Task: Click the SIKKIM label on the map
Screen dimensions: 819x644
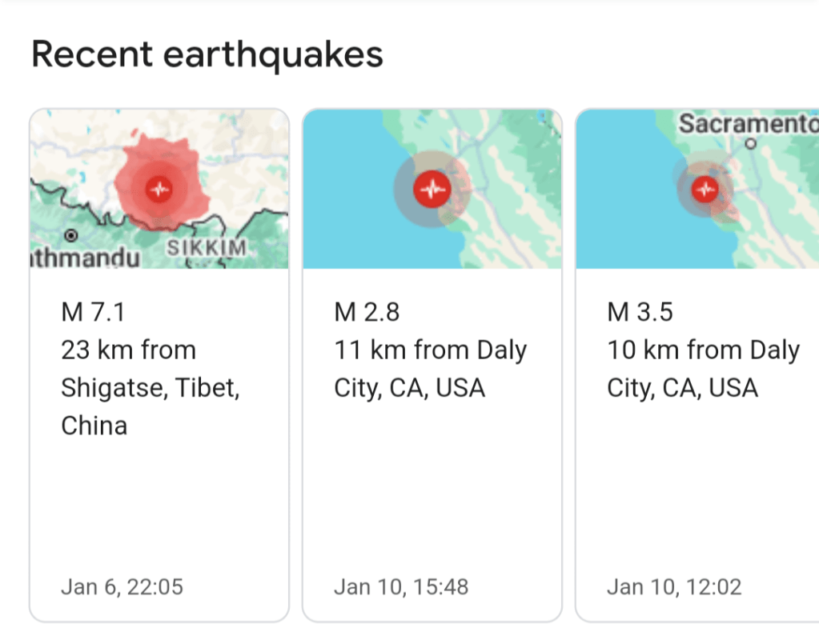Action: coord(207,248)
